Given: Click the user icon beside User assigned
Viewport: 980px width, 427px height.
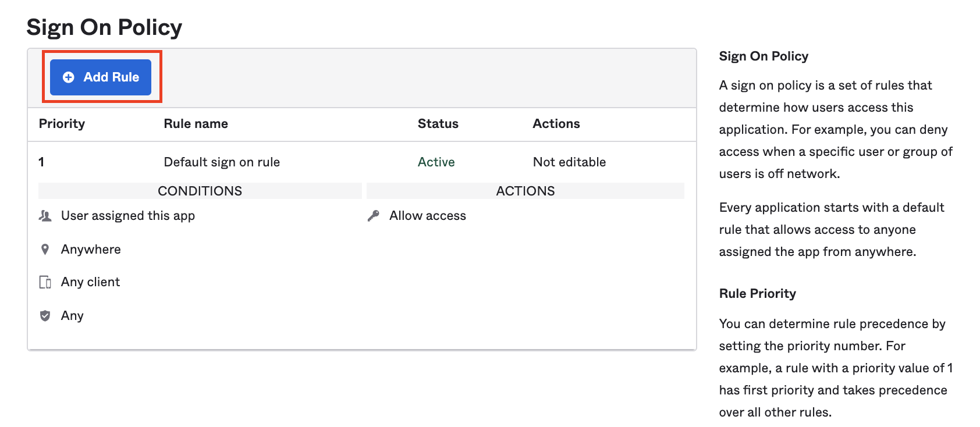Looking at the screenshot, I should (x=45, y=216).
